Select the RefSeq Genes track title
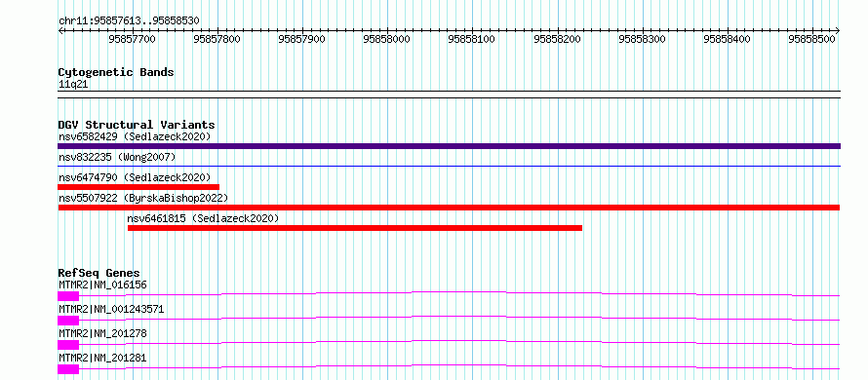Image resolution: width=868 pixels, height=380 pixels. tap(99, 273)
